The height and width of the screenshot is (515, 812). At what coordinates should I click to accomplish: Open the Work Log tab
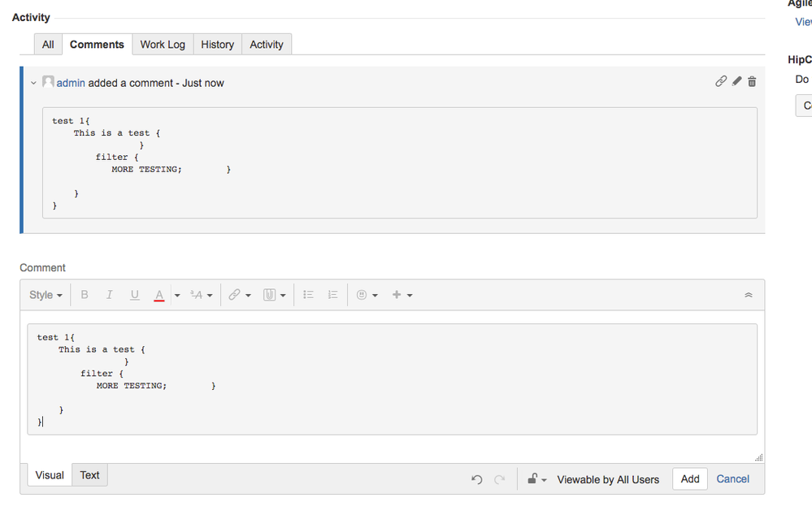[163, 45]
